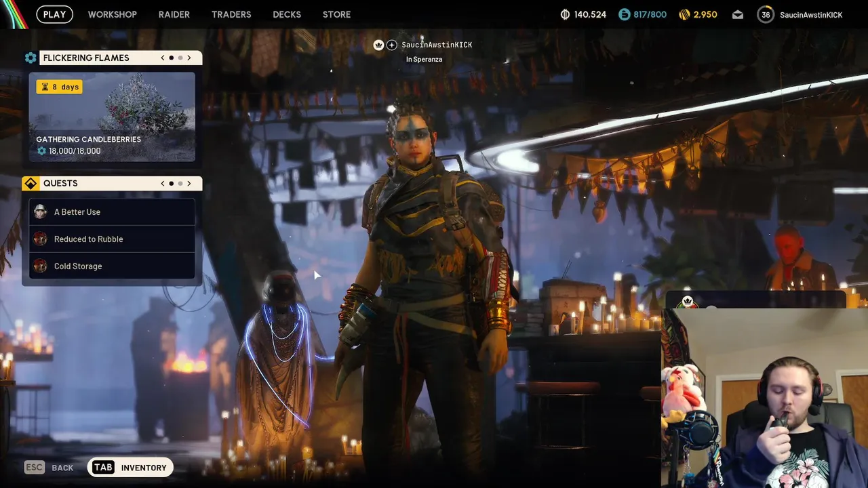Viewport: 868px width, 488px height.
Task: Show previous Flickering Flames event page
Action: pyautogui.click(x=163, y=58)
